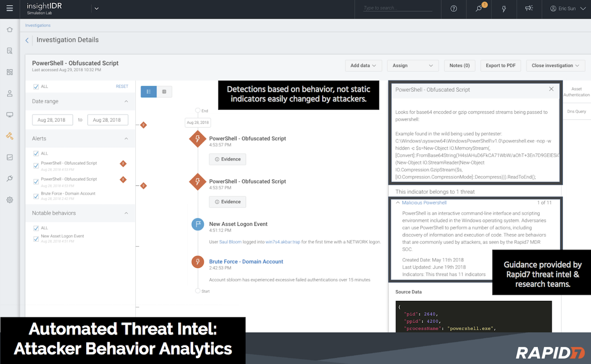Viewport: 591px width, 364px height.
Task: Collapse the Date range section
Action: tap(126, 101)
